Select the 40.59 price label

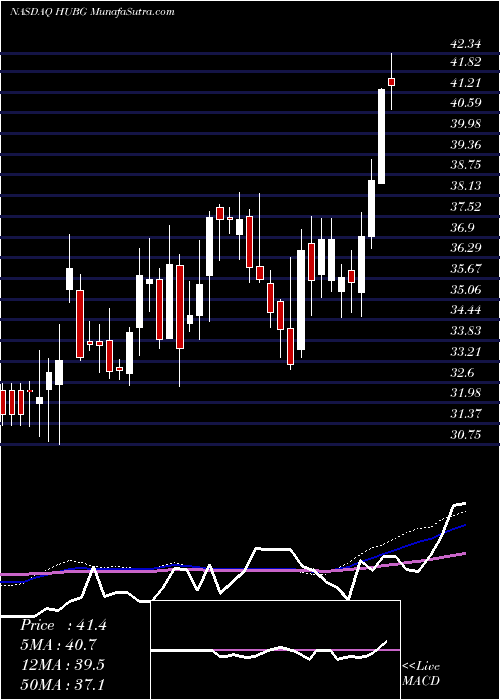[466, 103]
